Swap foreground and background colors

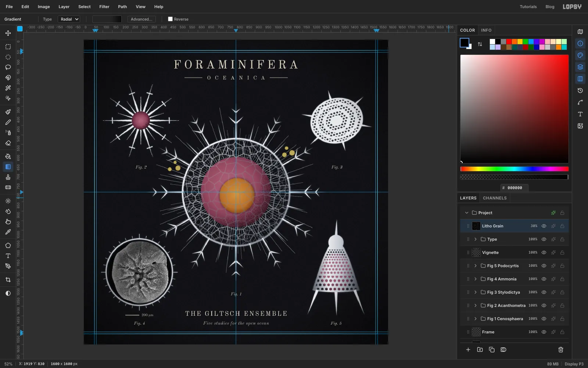point(480,44)
